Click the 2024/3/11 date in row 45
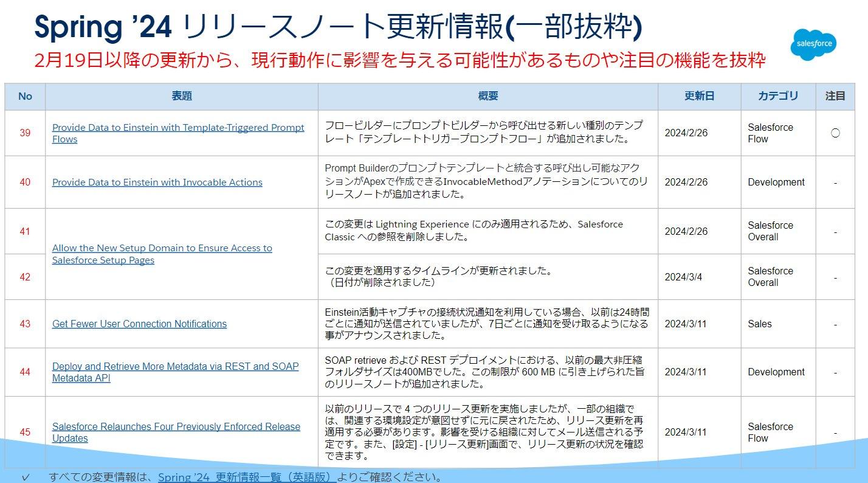 coord(686,433)
